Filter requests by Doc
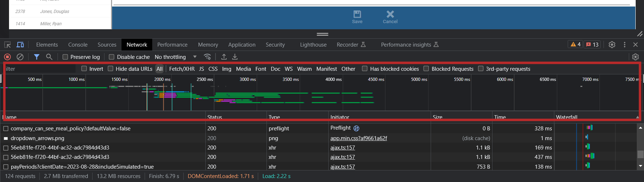644x182 pixels. click(x=276, y=69)
